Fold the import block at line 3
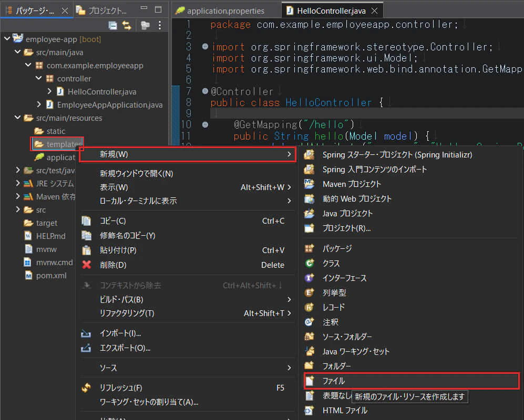Viewport: 524px width, 420px height. click(x=205, y=46)
